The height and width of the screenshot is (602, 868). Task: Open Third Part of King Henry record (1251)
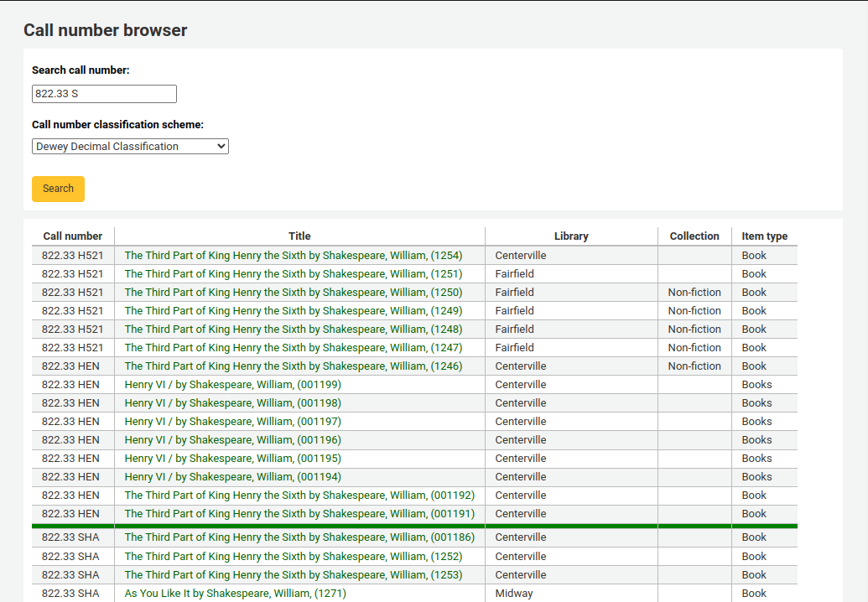point(293,274)
